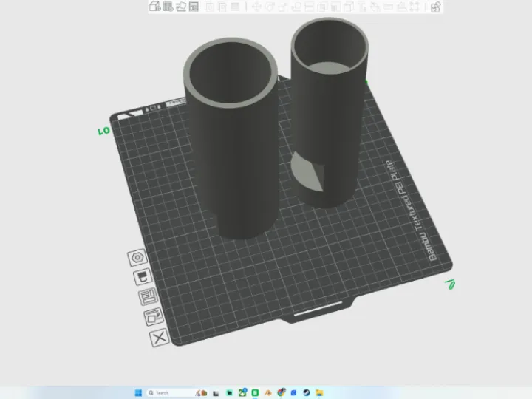Screen dimensions: 532x399
Task: Click the arrange-objects icon beside the plate
Action: tap(149, 296)
